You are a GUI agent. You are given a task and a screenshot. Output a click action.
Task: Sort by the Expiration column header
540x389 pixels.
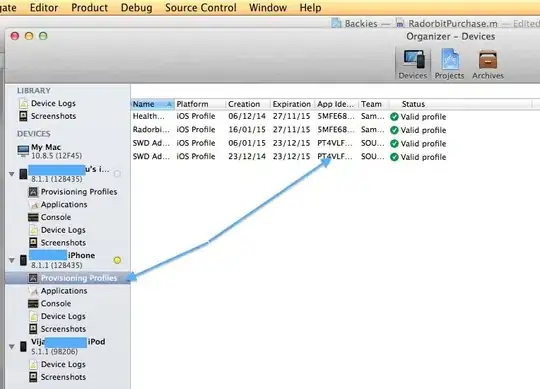[x=292, y=104]
